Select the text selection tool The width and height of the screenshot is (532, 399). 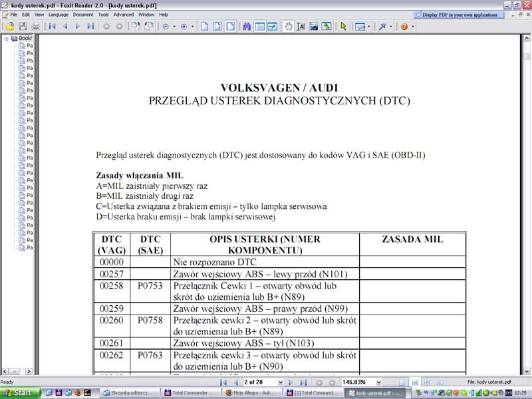coord(301,26)
